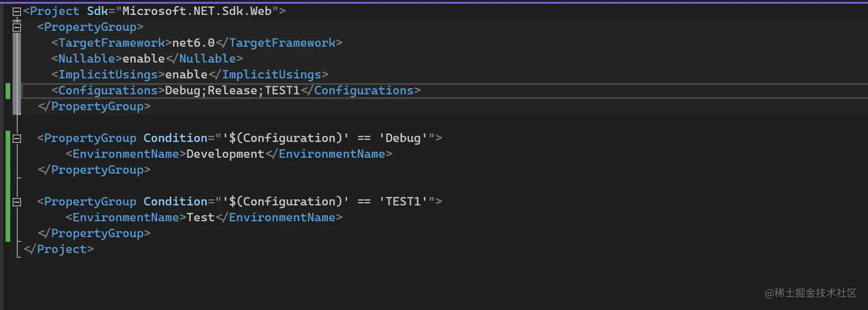Click the "Microsoft.NET.Sdk.Web" attribute value
This screenshot has height=310, width=868.
pyautogui.click(x=197, y=11)
